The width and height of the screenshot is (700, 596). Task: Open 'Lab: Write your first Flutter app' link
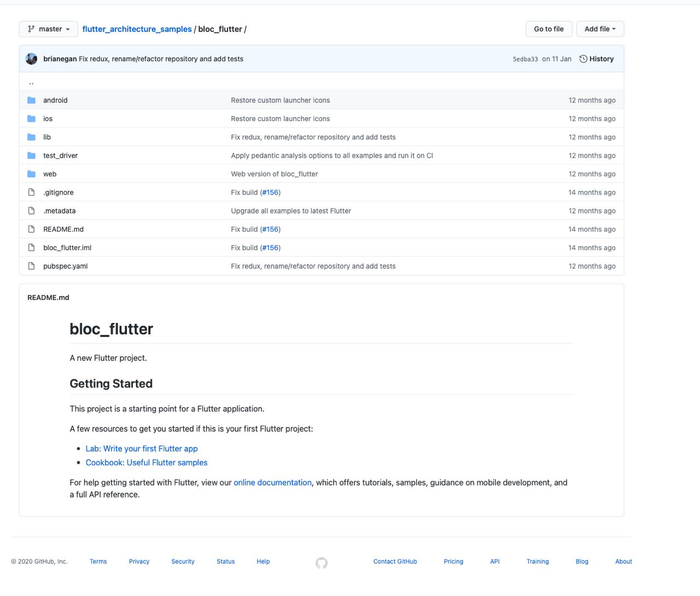(x=142, y=449)
